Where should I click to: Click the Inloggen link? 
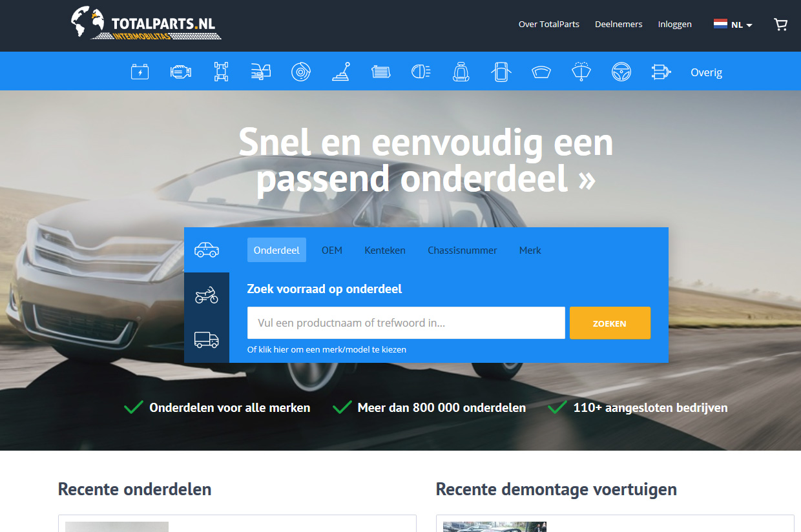(675, 25)
